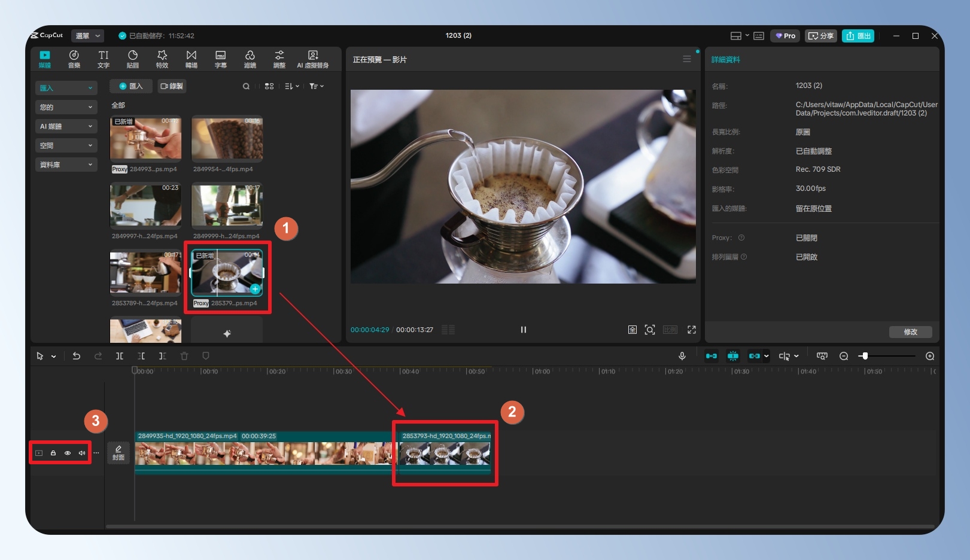Toggle track lock icon
The width and height of the screenshot is (970, 560).
pos(53,453)
